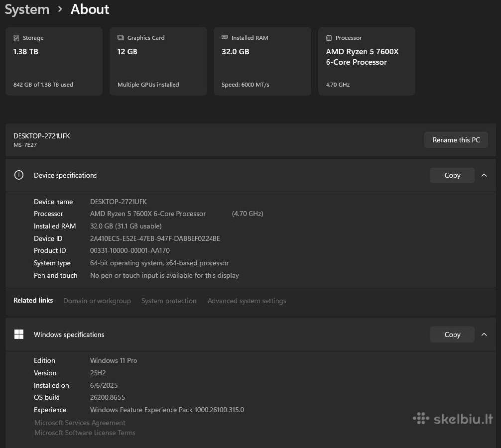Click the 4.70 GHz text in Processor card

(x=338, y=85)
